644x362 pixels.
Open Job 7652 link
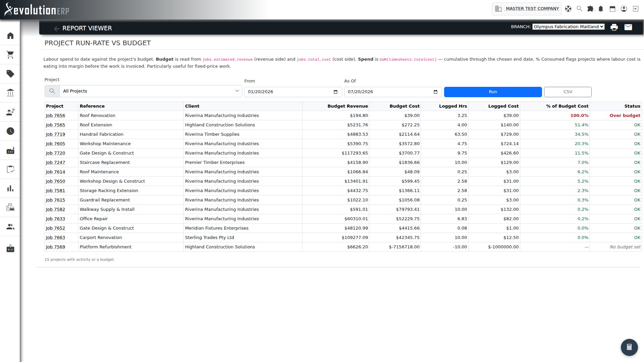55,228
